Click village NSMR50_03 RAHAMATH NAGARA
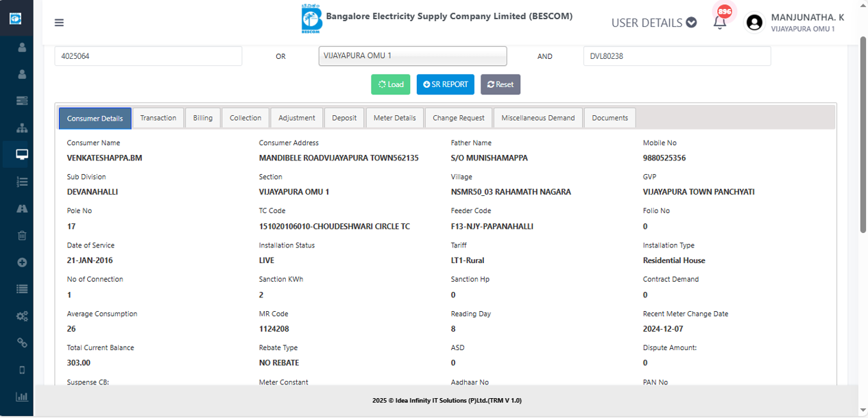Image resolution: width=868 pixels, height=418 pixels. 511,192
